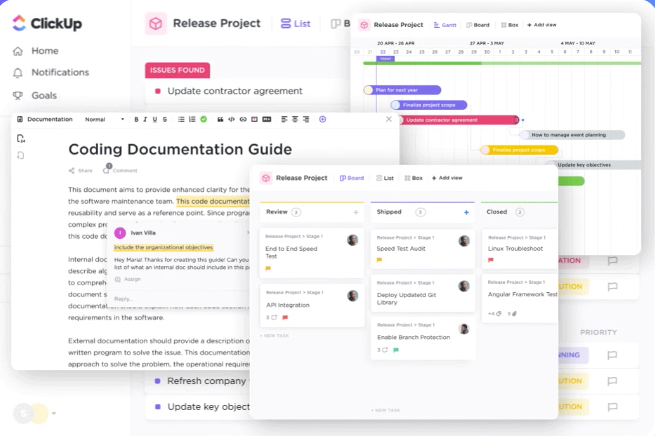Select the red Update contractor agreement Gantt bar

(459, 120)
